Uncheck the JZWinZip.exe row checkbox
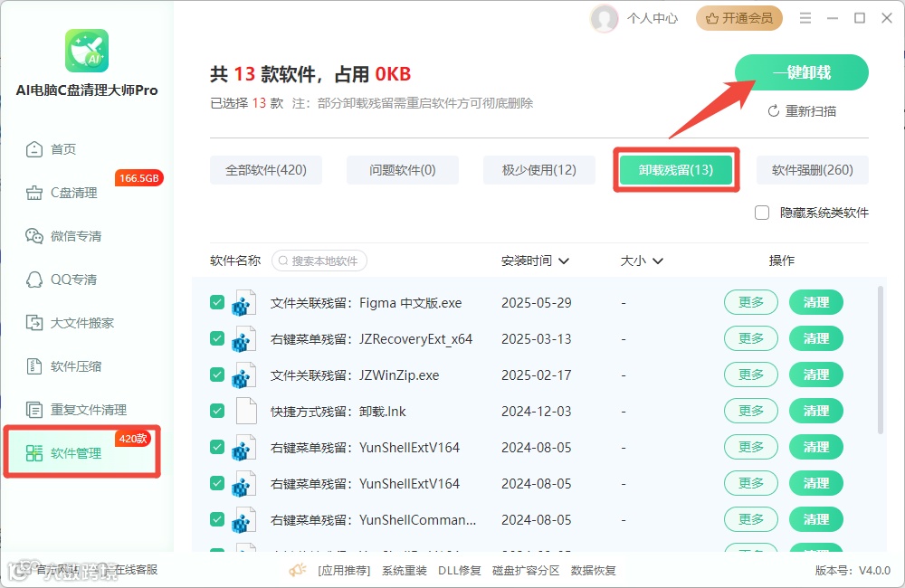905x588 pixels. coord(217,375)
